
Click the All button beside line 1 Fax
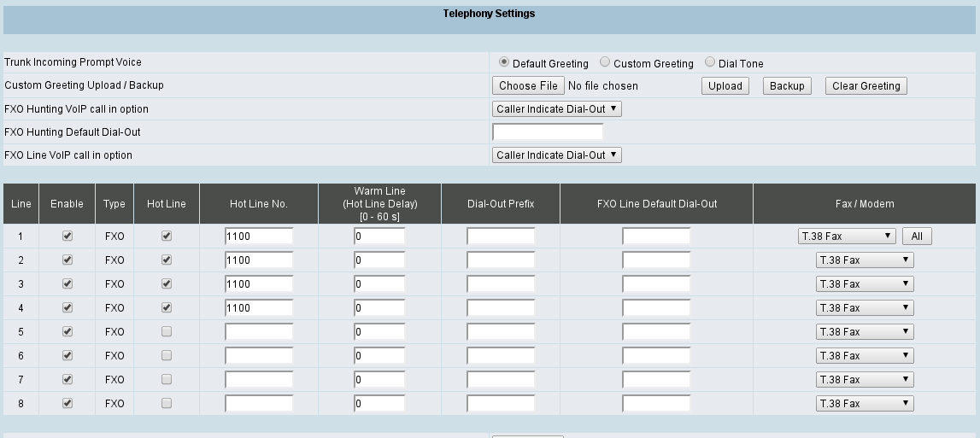(x=917, y=237)
